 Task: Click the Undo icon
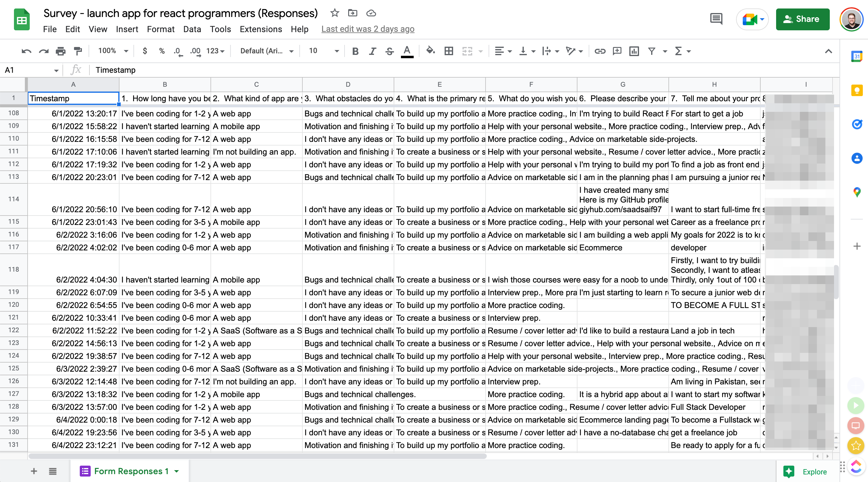26,51
